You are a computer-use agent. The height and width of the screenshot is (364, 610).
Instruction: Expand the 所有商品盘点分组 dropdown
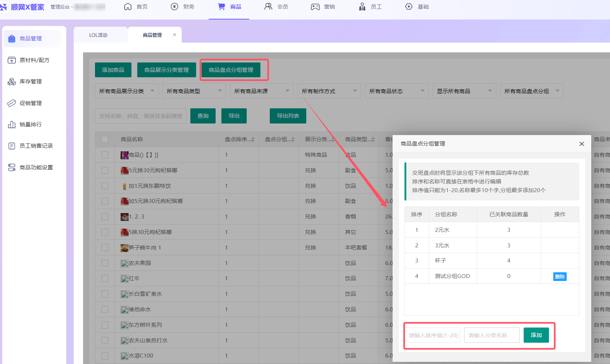click(x=532, y=91)
